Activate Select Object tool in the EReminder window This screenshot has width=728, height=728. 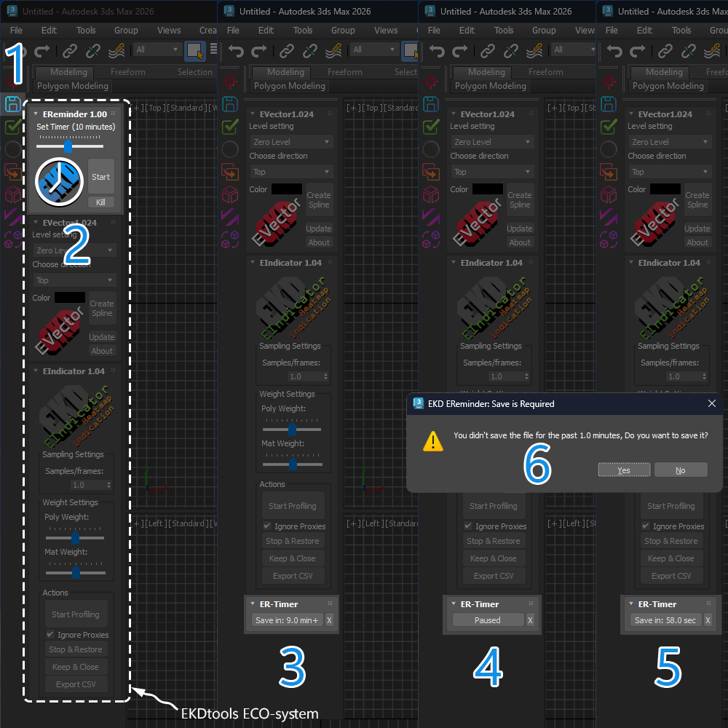195,51
